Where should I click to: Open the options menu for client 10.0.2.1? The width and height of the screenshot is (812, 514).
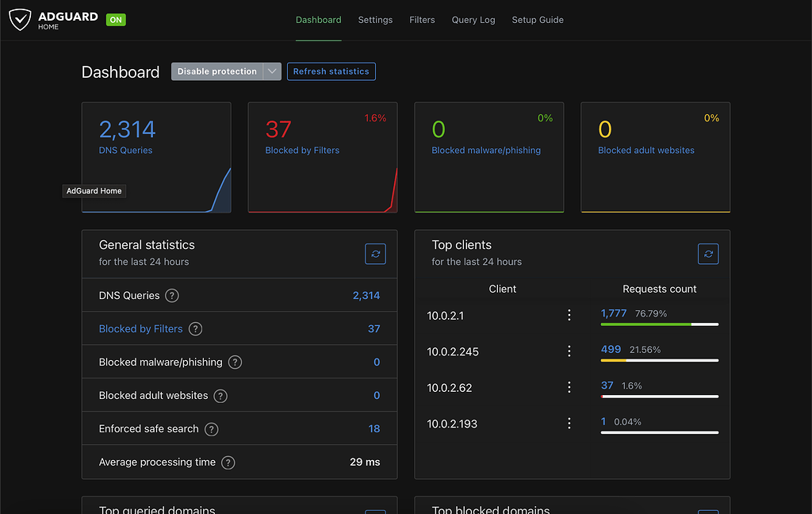tap(569, 315)
